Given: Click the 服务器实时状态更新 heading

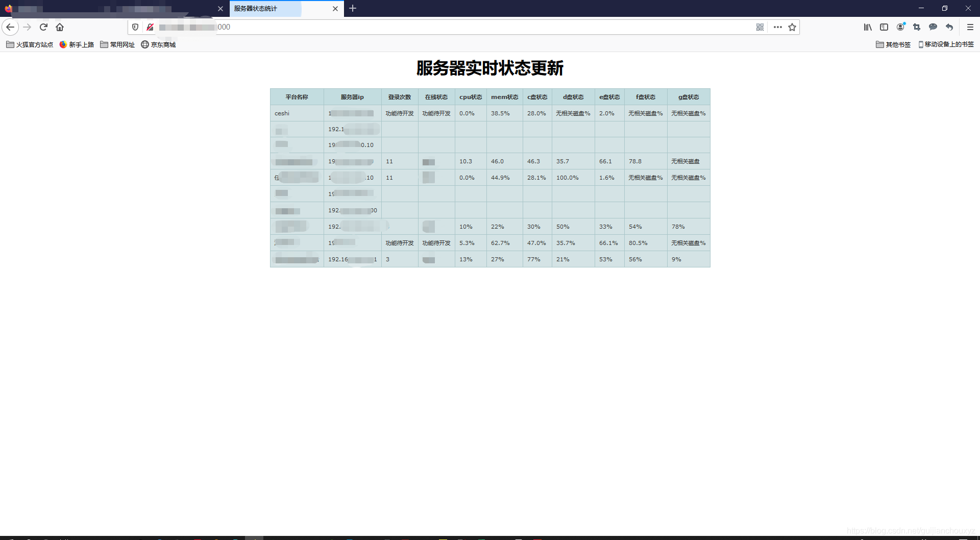Looking at the screenshot, I should click(x=490, y=68).
